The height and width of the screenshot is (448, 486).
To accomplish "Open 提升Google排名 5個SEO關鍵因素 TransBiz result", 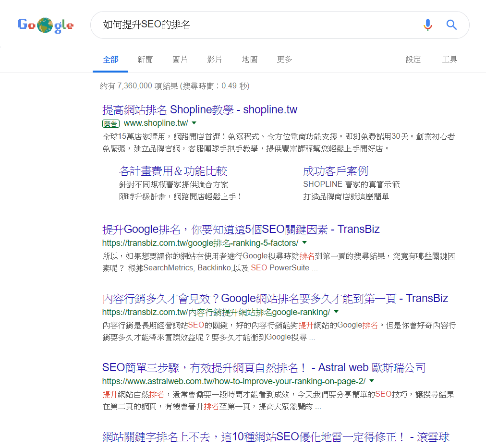I will pos(241,229).
